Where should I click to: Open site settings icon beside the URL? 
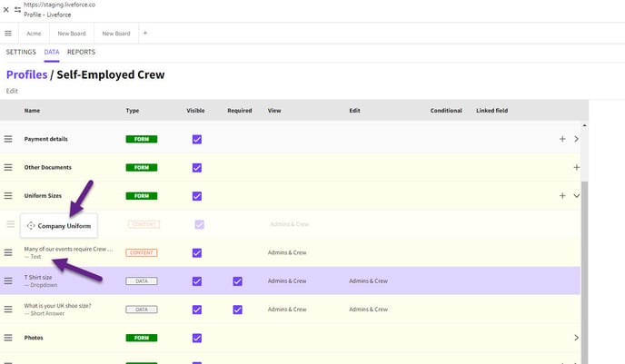pos(17,10)
